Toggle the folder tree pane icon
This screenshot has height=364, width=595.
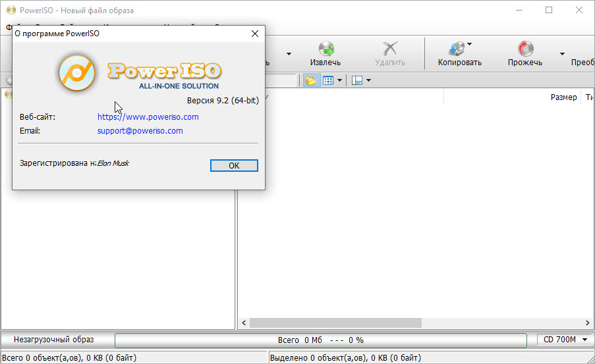click(310, 80)
